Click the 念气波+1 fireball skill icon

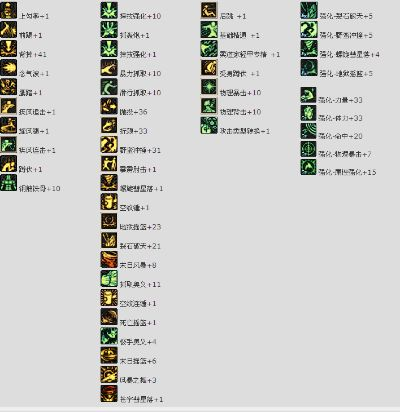point(8,68)
